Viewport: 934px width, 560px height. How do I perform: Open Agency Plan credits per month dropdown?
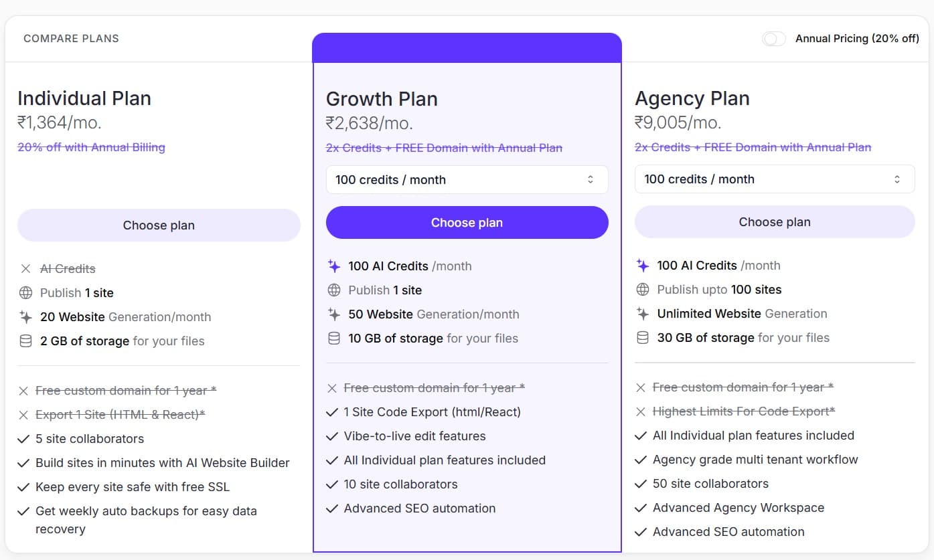(774, 179)
